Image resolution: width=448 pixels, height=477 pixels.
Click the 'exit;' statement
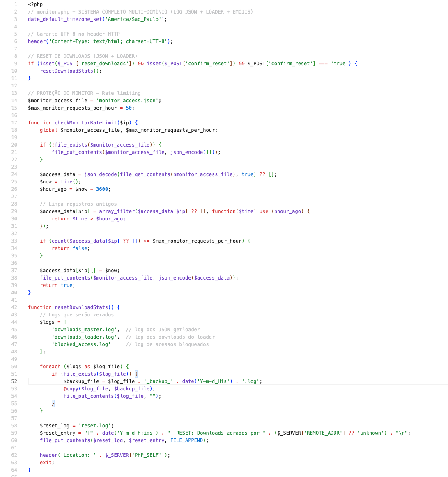pyautogui.click(x=46, y=462)
